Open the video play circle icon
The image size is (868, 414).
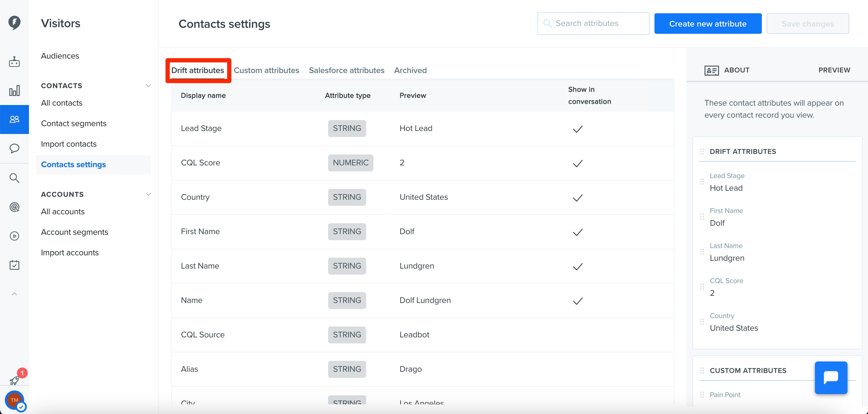point(14,236)
